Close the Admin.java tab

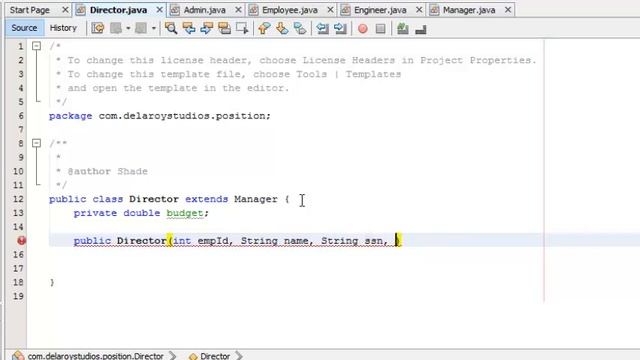238,10
